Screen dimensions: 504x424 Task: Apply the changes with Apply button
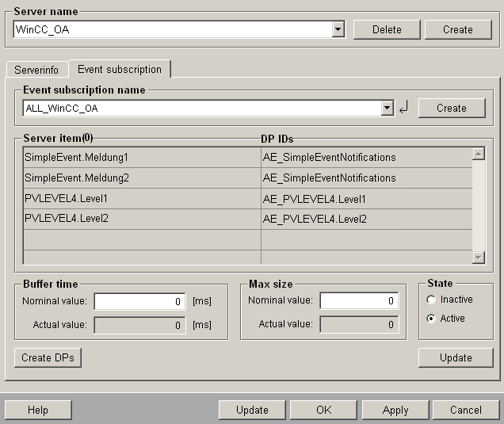[395, 410]
